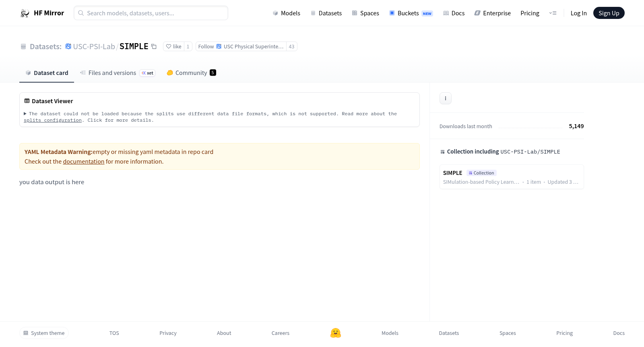
Task: Switch to the Dataset card tab
Action: pyautogui.click(x=47, y=73)
